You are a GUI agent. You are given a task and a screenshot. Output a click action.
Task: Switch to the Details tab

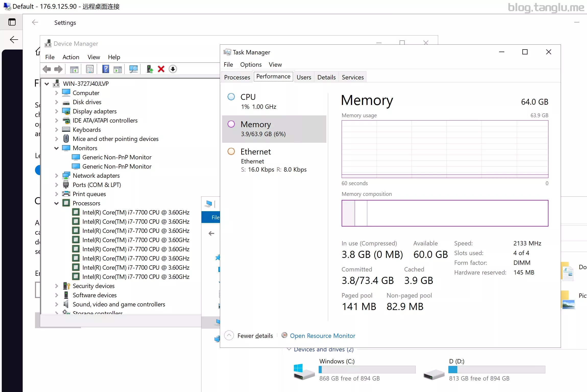click(326, 77)
